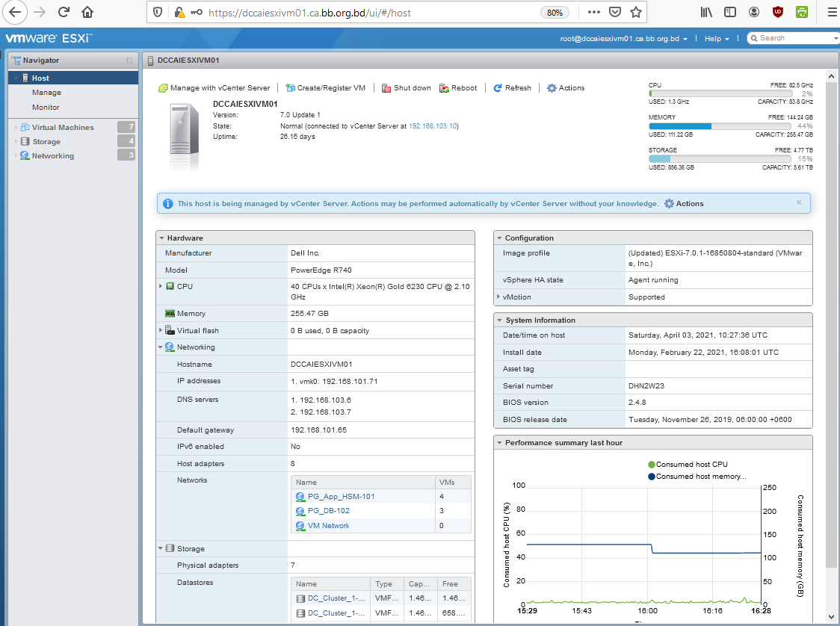
Task: Click the scroll-up arrow of the page
Action: point(831,76)
